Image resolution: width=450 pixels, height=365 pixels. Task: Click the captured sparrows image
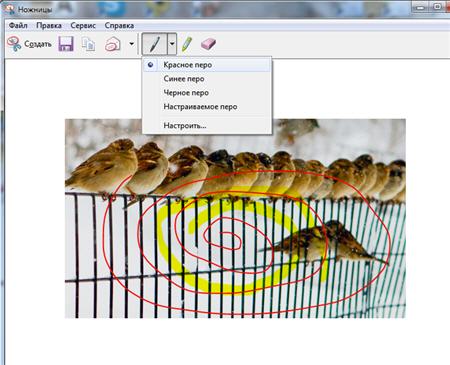[235, 218]
